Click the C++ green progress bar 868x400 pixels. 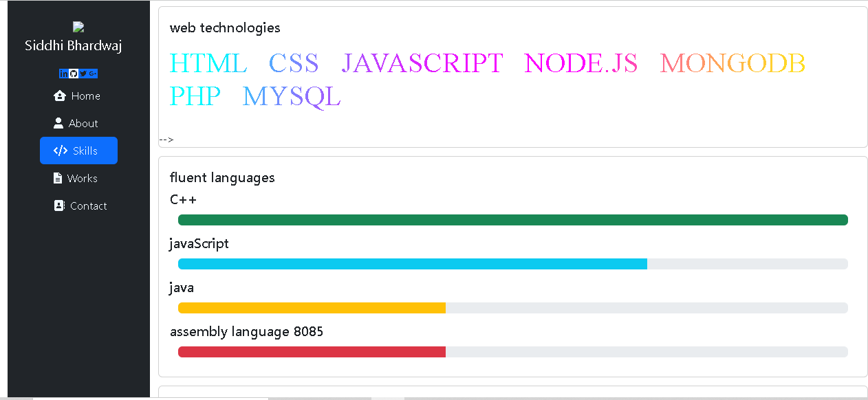(x=512, y=220)
